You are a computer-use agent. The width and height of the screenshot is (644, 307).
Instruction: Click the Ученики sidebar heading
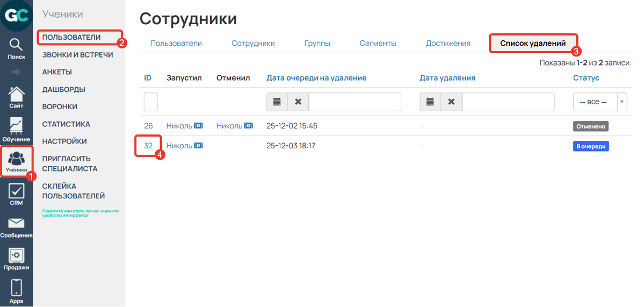pyautogui.click(x=62, y=14)
